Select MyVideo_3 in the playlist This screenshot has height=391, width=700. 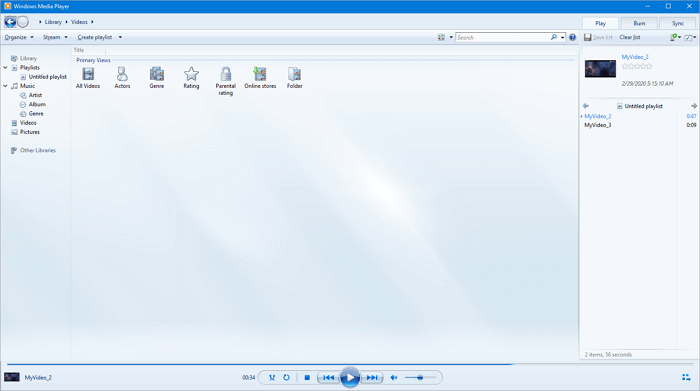640,125
